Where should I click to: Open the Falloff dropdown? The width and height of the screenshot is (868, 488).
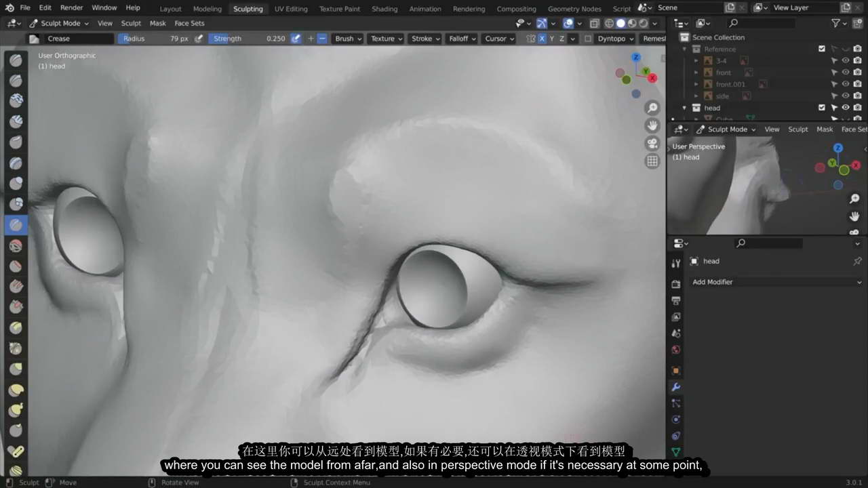(462, 39)
